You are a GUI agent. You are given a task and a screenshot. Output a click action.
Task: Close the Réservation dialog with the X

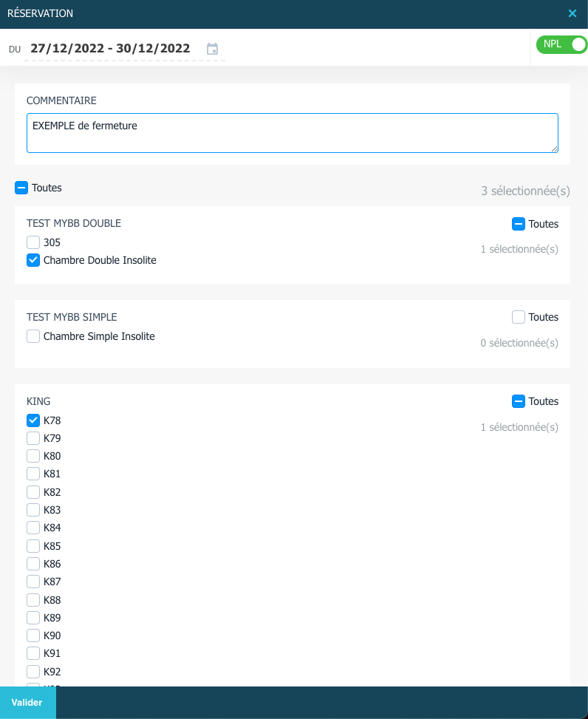[572, 13]
